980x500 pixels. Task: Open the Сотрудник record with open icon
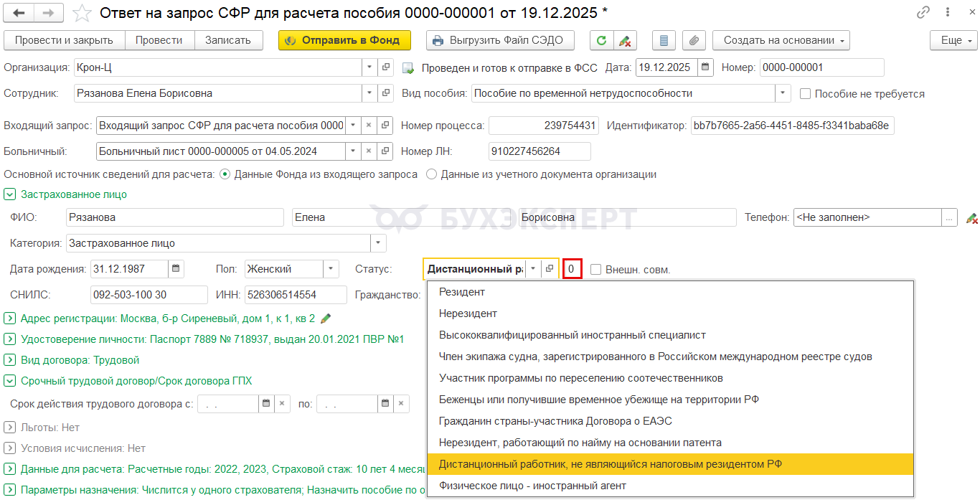click(x=386, y=93)
